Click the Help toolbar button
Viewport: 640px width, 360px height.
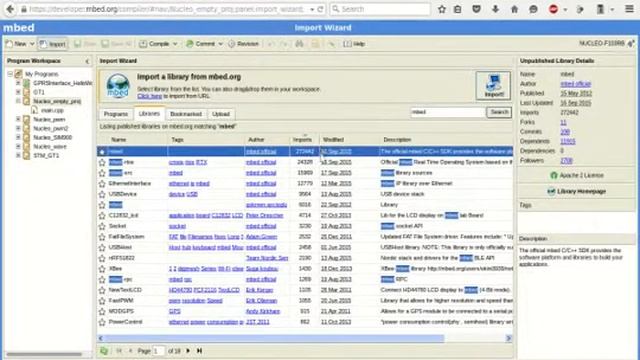[x=354, y=44]
